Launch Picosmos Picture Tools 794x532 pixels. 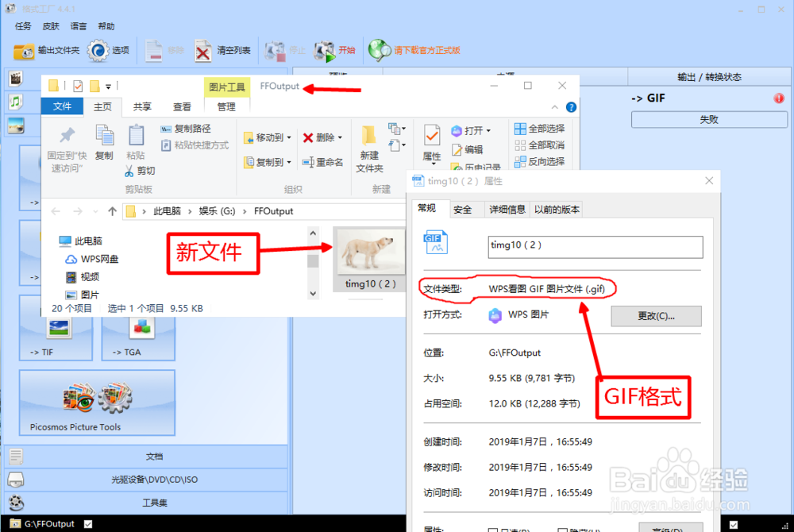pyautogui.click(x=97, y=397)
